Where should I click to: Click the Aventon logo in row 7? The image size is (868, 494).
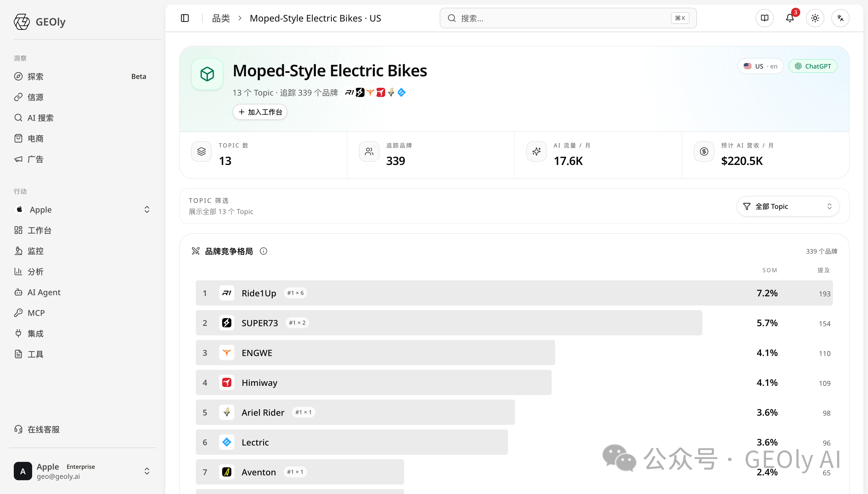[x=226, y=472]
